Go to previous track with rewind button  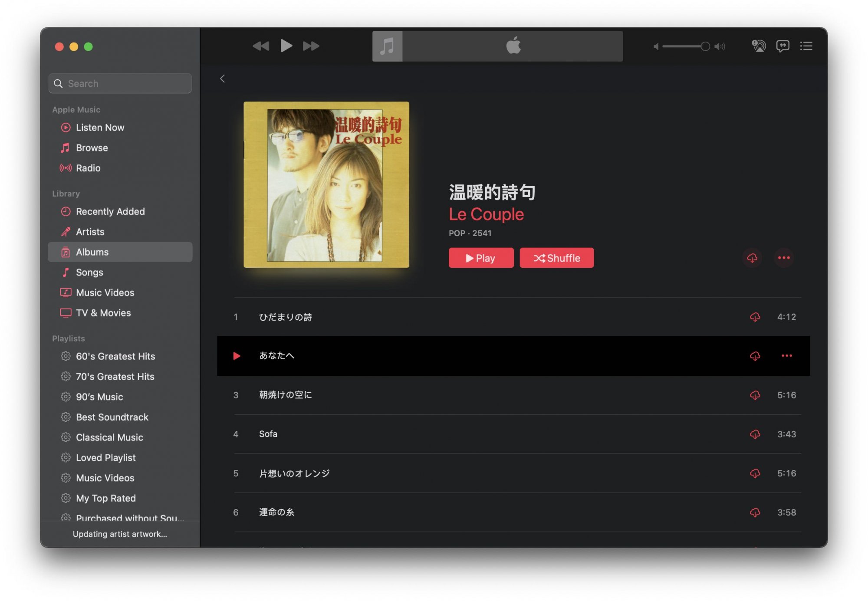[261, 46]
